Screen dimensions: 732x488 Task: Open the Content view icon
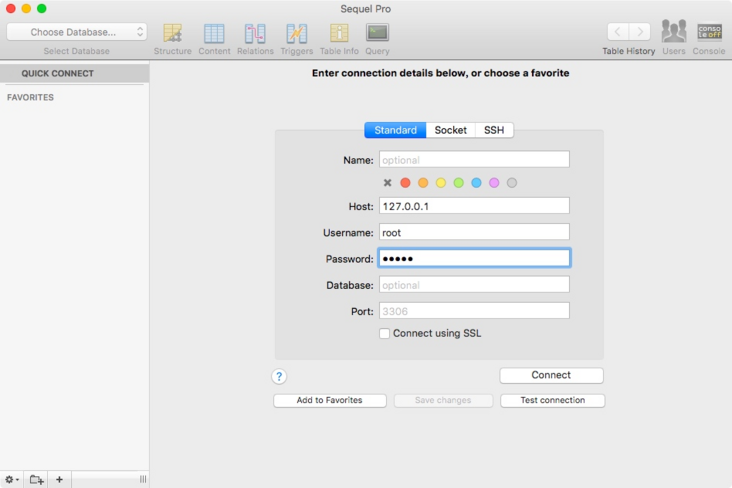pos(214,34)
